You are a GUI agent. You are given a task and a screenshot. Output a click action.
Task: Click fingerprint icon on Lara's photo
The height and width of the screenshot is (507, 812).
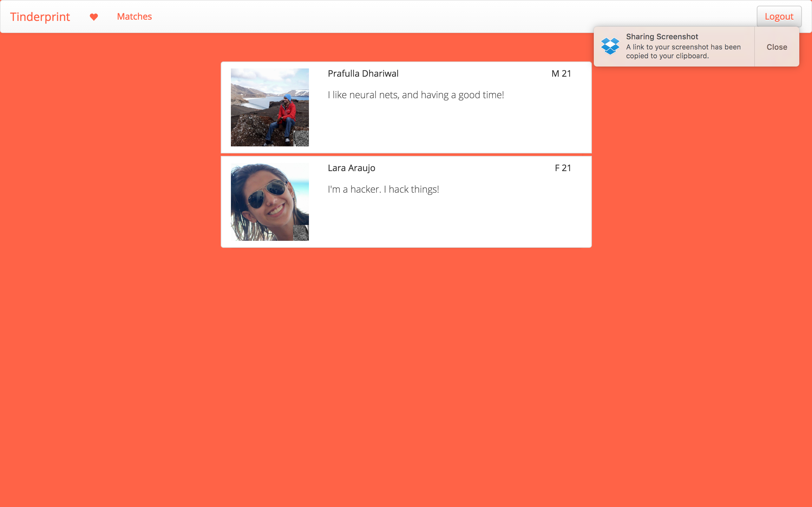pos(301,233)
